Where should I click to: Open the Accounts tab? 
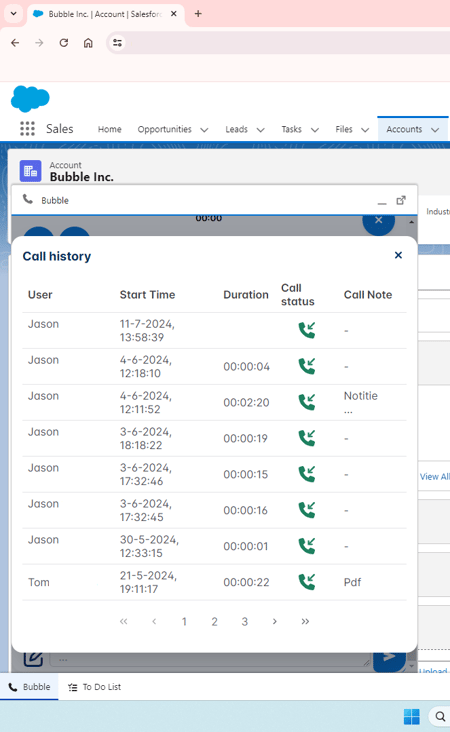(404, 129)
